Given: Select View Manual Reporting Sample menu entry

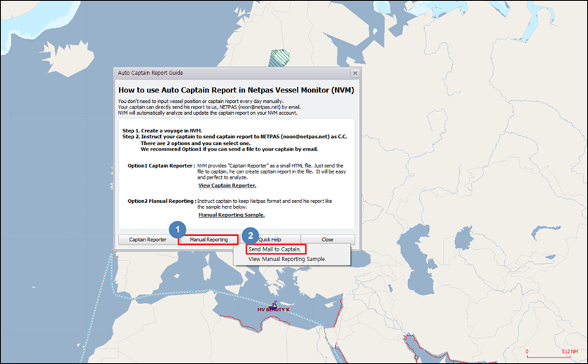Looking at the screenshot, I should [287, 259].
